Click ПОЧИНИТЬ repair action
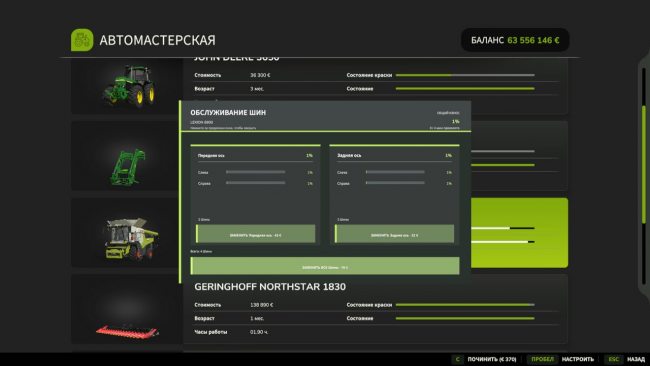The image size is (650, 366). click(x=492, y=359)
